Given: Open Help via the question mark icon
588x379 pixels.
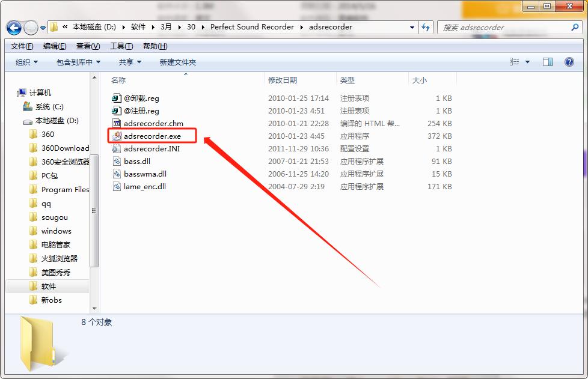Looking at the screenshot, I should (568, 61).
